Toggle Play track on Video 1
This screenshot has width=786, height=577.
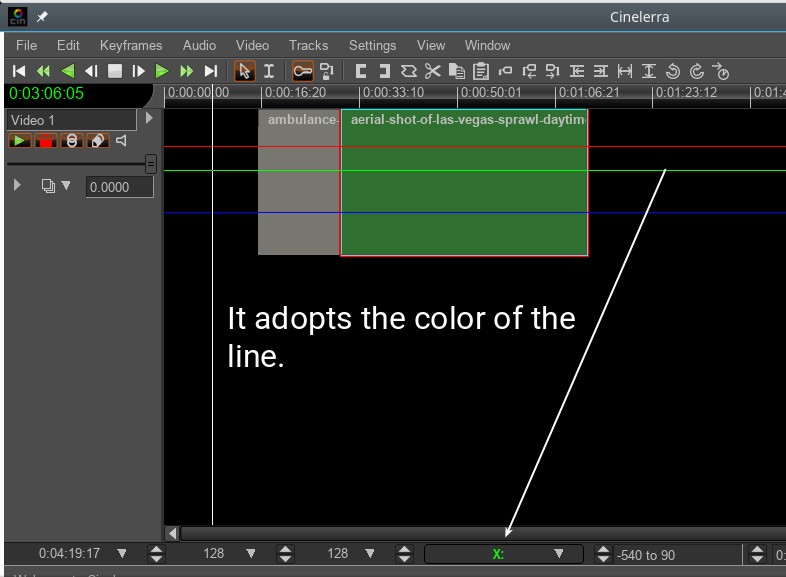coord(20,141)
